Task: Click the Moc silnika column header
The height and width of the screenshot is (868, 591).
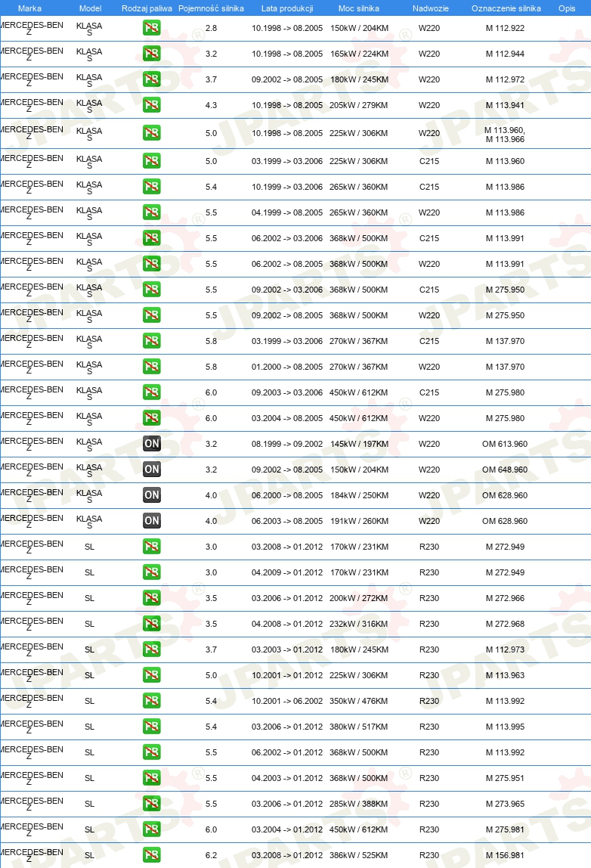Action: pos(358,8)
